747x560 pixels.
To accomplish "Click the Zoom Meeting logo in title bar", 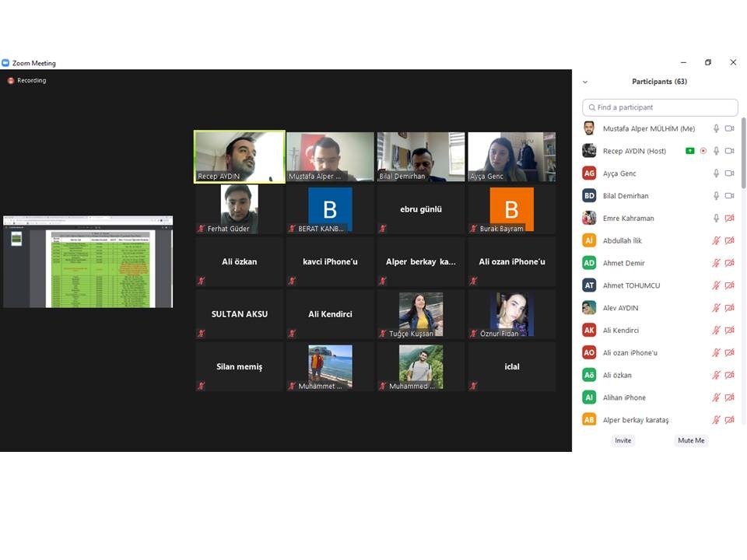I will point(5,63).
